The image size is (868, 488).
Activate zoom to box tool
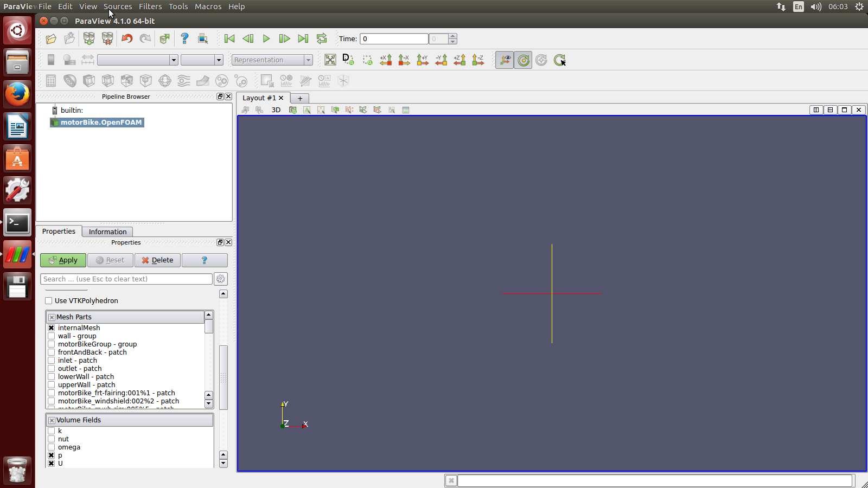(367, 60)
